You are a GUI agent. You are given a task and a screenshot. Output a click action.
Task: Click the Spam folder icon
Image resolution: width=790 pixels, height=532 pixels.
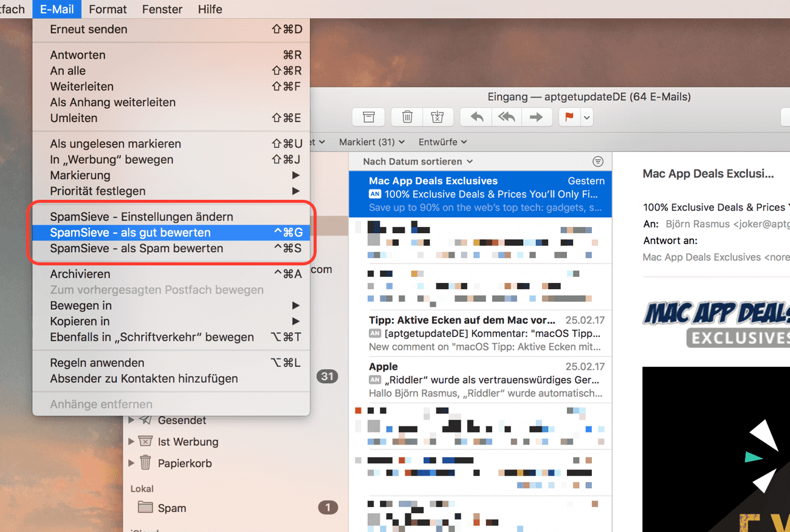[145, 507]
